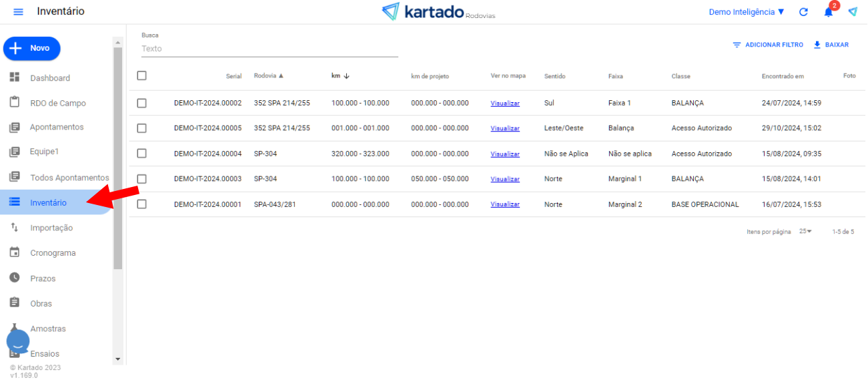Click the Dashboard icon in sidebar
Screen dimensions: 868x390
(15, 77)
